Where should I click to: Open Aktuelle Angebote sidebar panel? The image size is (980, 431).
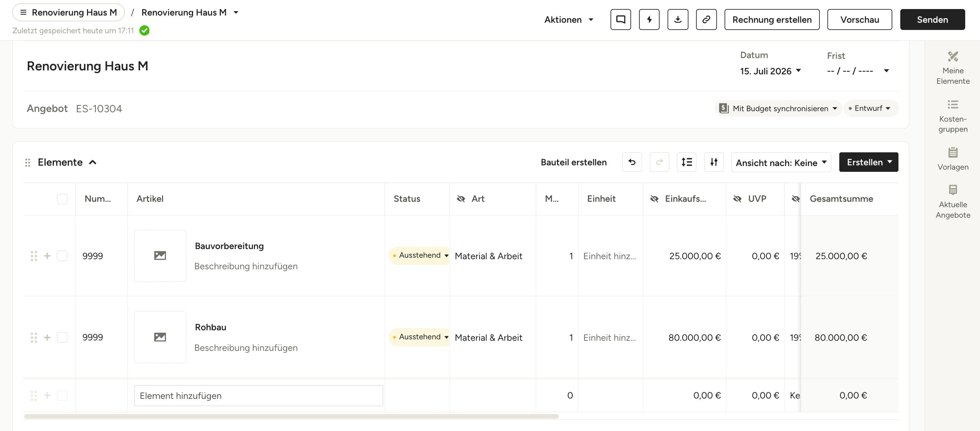(953, 202)
